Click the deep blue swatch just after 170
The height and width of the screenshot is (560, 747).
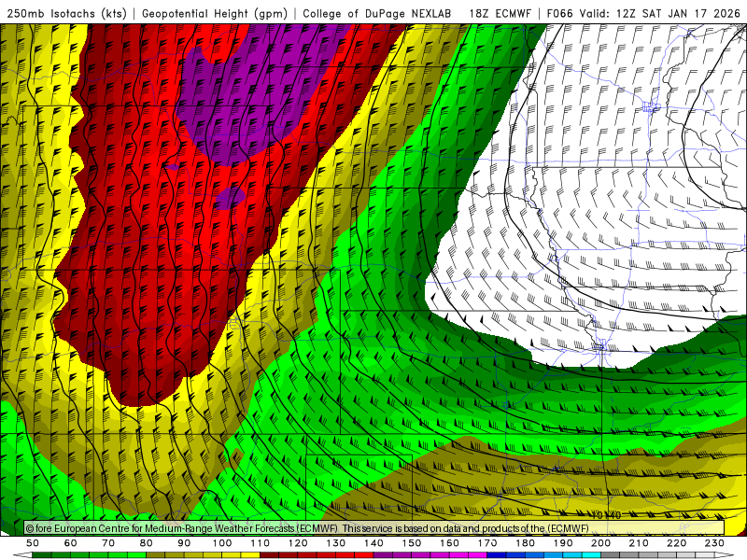pyautogui.click(x=497, y=555)
